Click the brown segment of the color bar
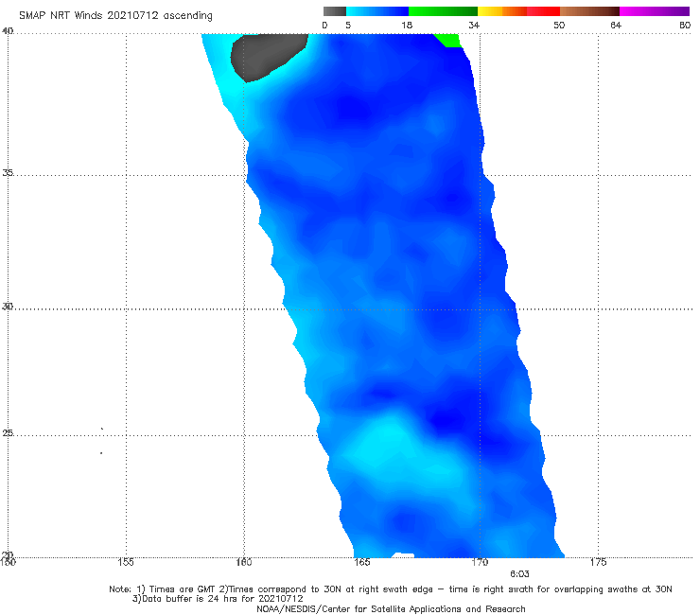Screen dimensions: 700x615 point(589,11)
